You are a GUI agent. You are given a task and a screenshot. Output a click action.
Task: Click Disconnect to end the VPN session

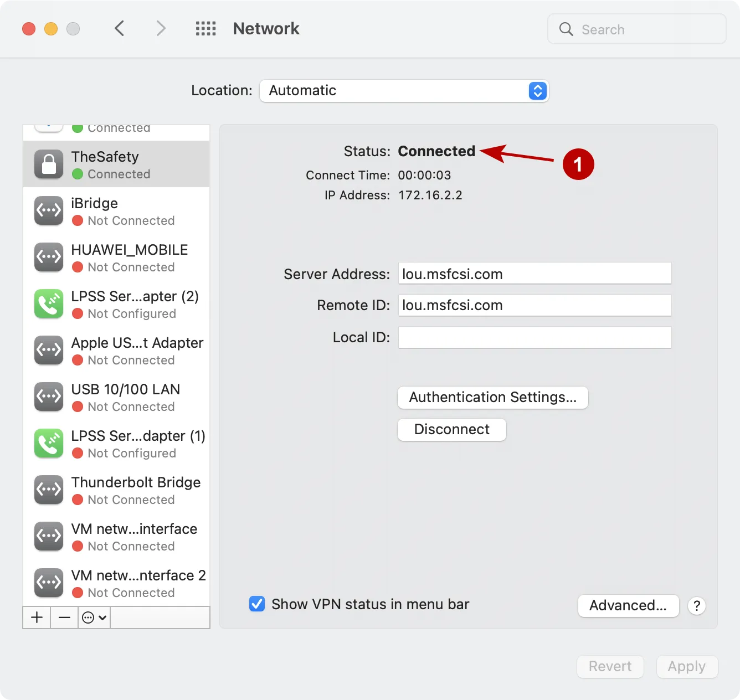pos(451,429)
